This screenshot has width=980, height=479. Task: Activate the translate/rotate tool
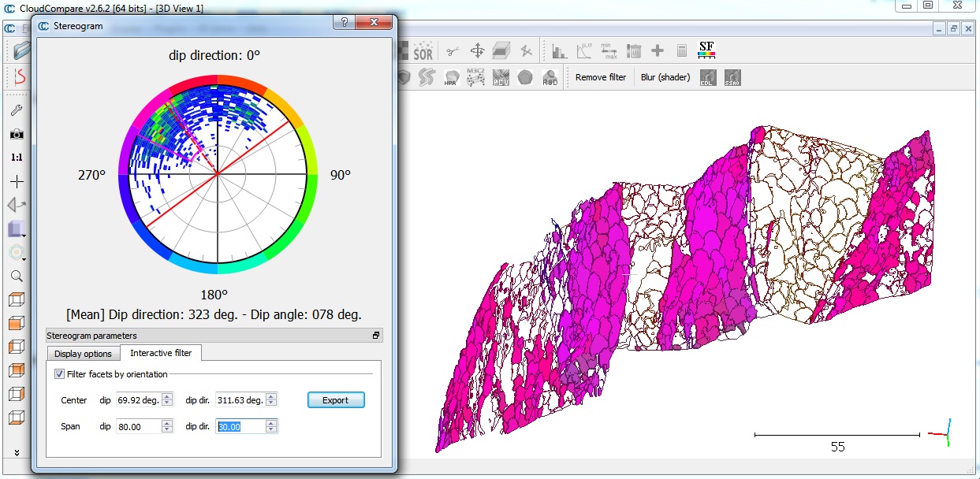click(x=477, y=51)
